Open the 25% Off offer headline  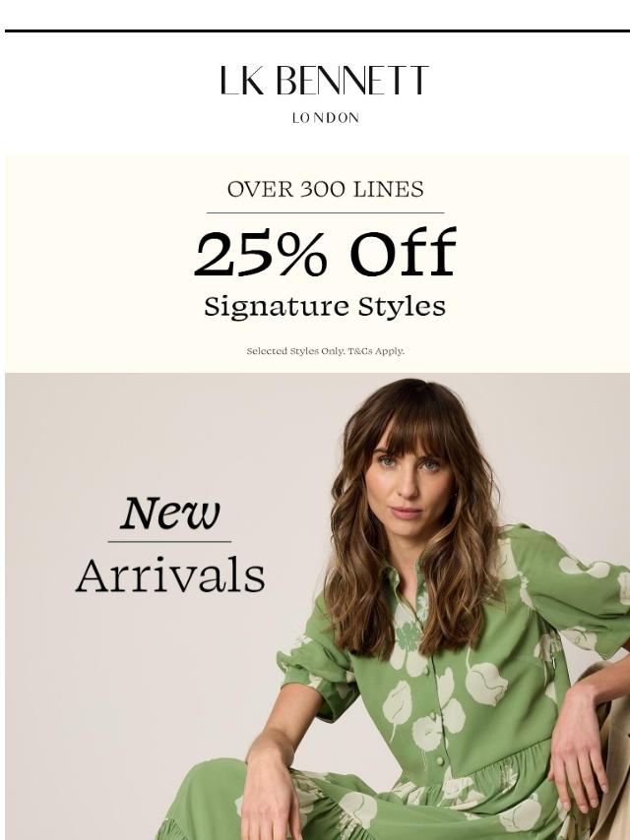tap(325, 253)
